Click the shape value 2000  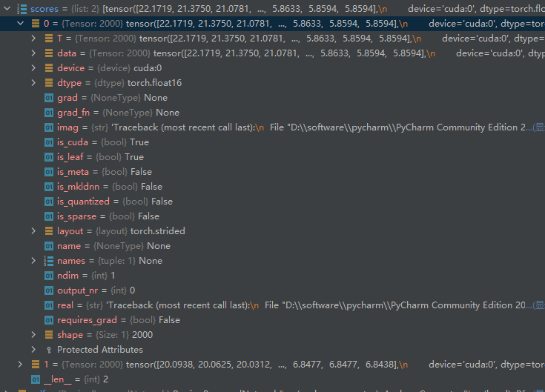coord(142,335)
